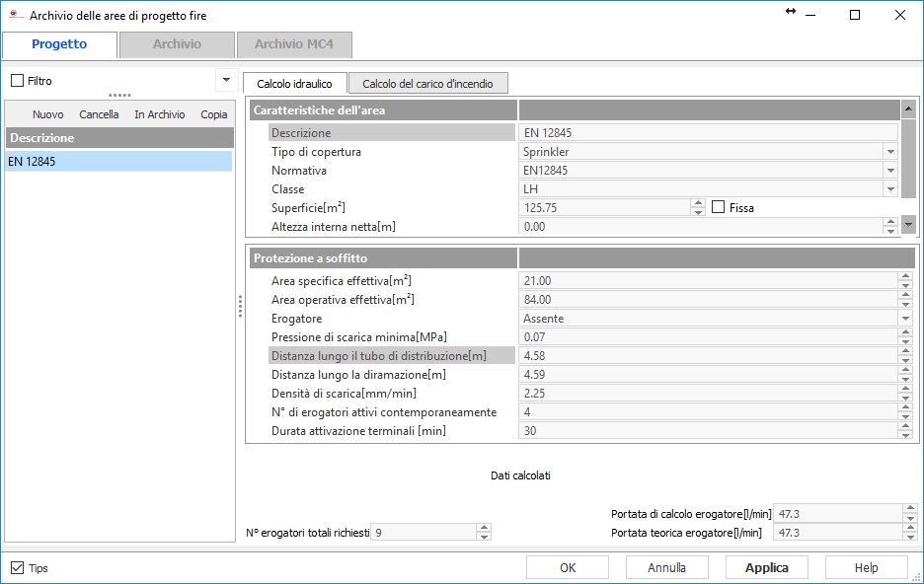
Task: Decrease N° erogatori totali richiesti value
Action: (483, 538)
